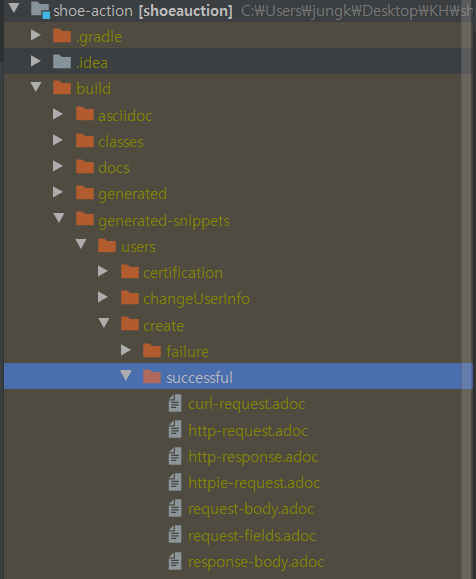Image resolution: width=476 pixels, height=579 pixels.
Task: Click the vertical scrollbar of project tree
Action: point(467,290)
